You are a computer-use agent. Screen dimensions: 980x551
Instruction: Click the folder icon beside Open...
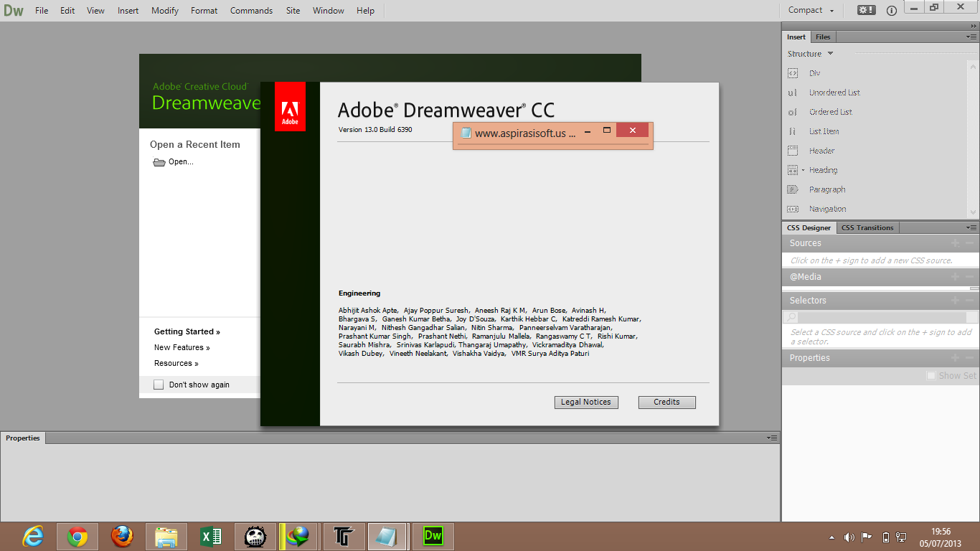159,162
